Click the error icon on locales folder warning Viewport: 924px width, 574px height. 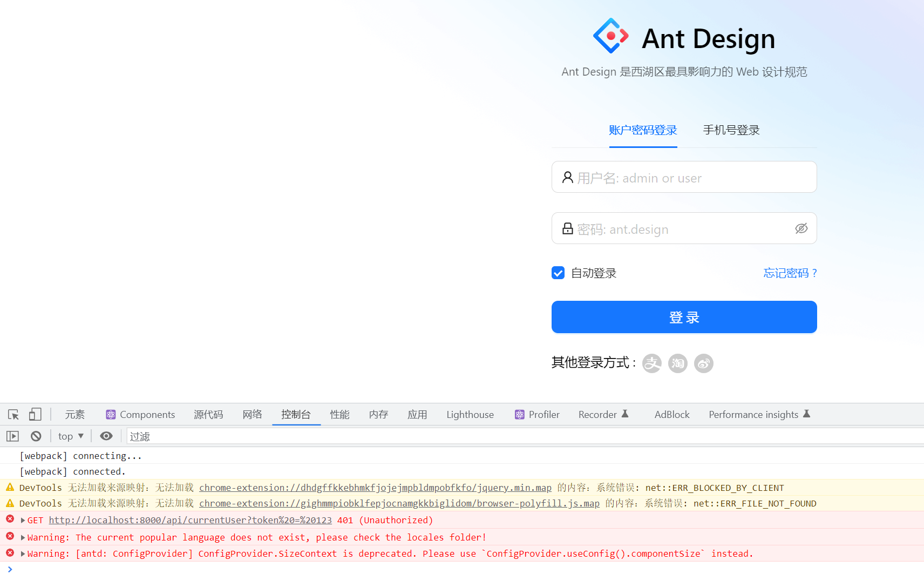[10, 536]
